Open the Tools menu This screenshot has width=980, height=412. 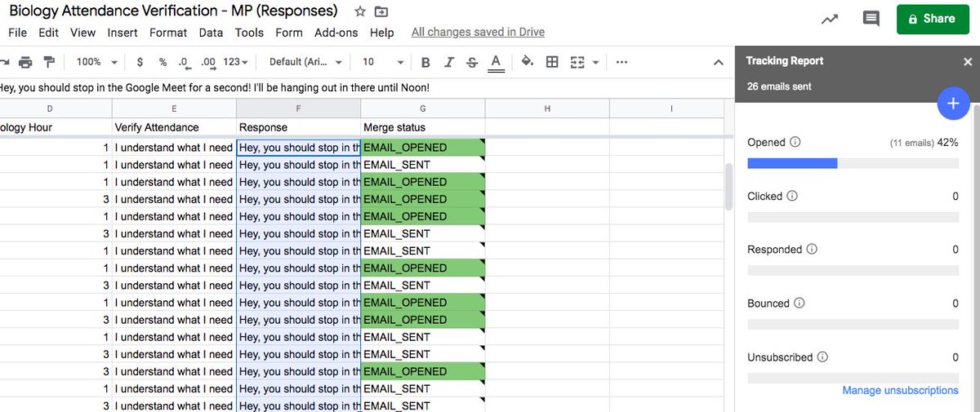click(249, 33)
